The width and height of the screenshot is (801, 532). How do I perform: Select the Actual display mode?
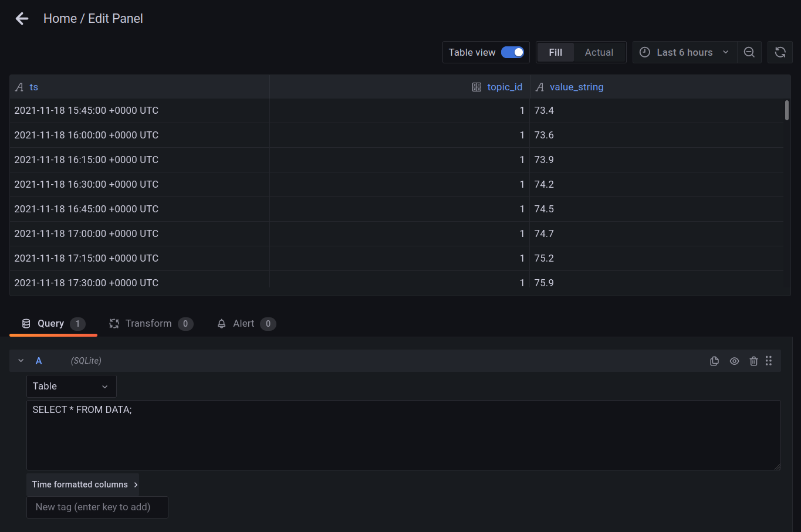(599, 52)
